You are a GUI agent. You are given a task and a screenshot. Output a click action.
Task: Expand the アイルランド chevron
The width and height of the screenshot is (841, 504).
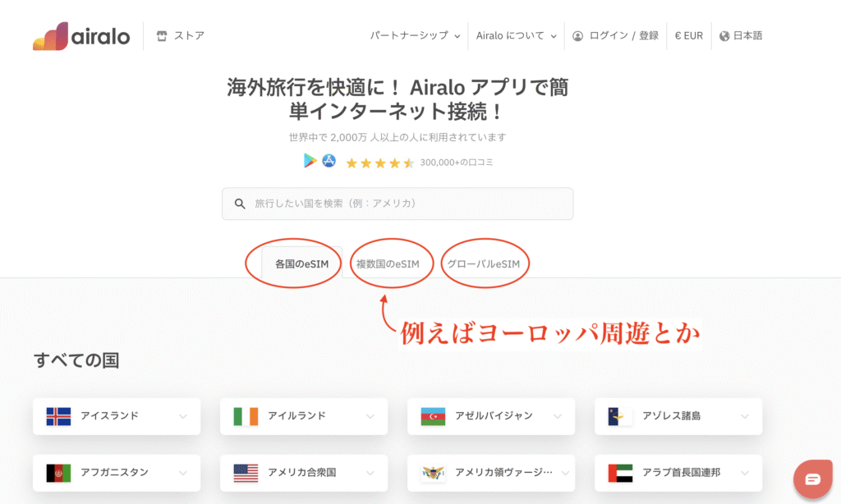click(x=370, y=416)
